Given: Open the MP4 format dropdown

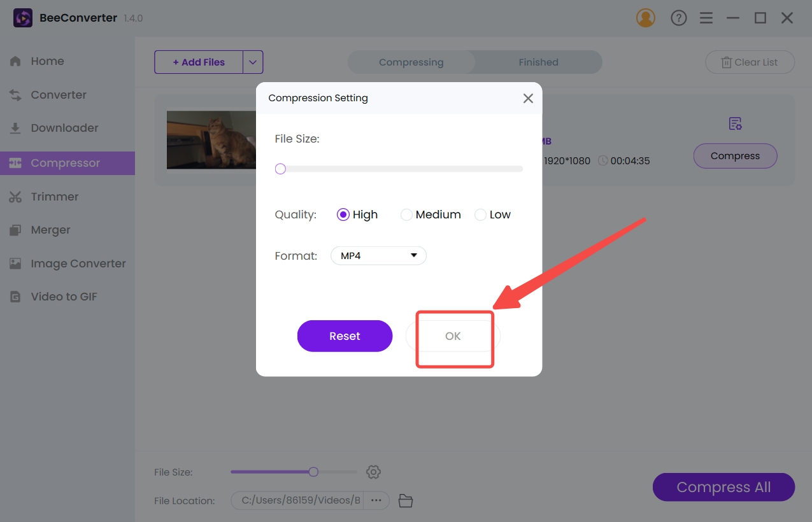Looking at the screenshot, I should click(378, 255).
